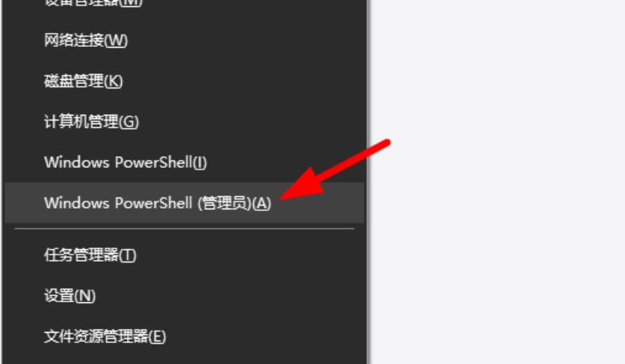Open 任务管理器(T) entry
The image size is (625, 364).
click(184, 255)
